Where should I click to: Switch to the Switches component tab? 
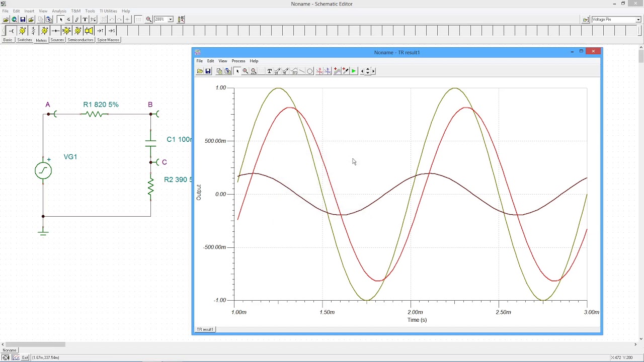[x=24, y=40]
